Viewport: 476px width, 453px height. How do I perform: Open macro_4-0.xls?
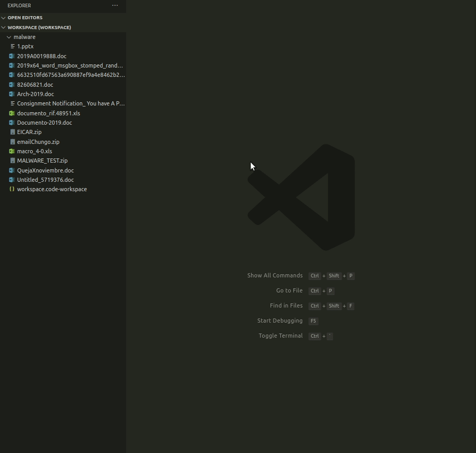point(34,151)
